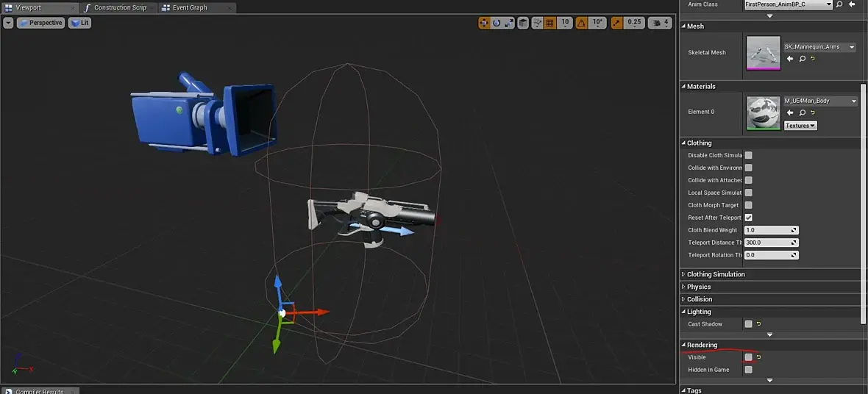Open camera speed setting showing 4

click(x=660, y=23)
